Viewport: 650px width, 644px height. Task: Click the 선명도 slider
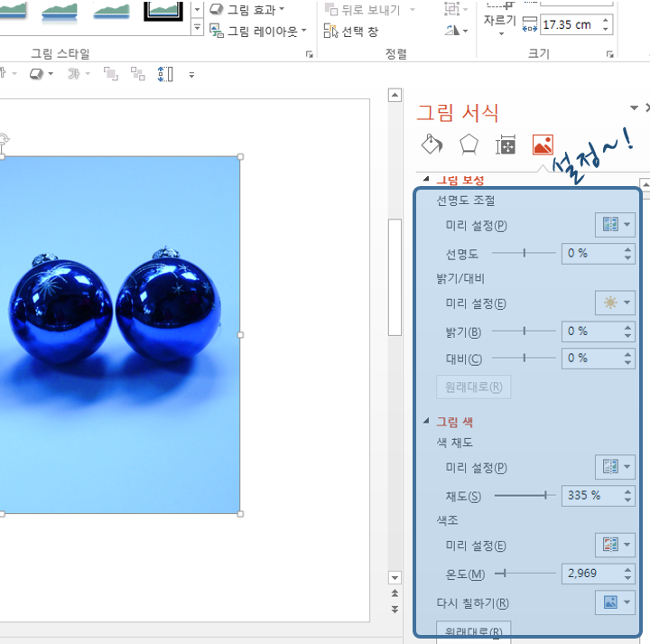(x=524, y=253)
